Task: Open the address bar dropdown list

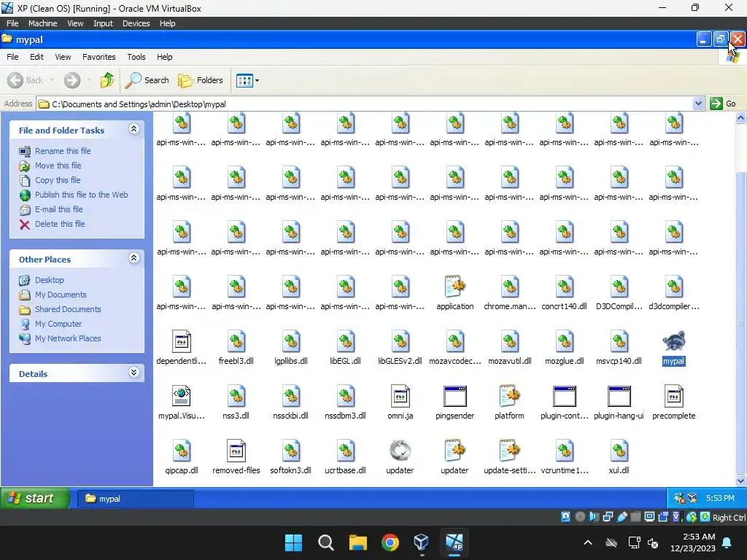Action: pos(698,104)
